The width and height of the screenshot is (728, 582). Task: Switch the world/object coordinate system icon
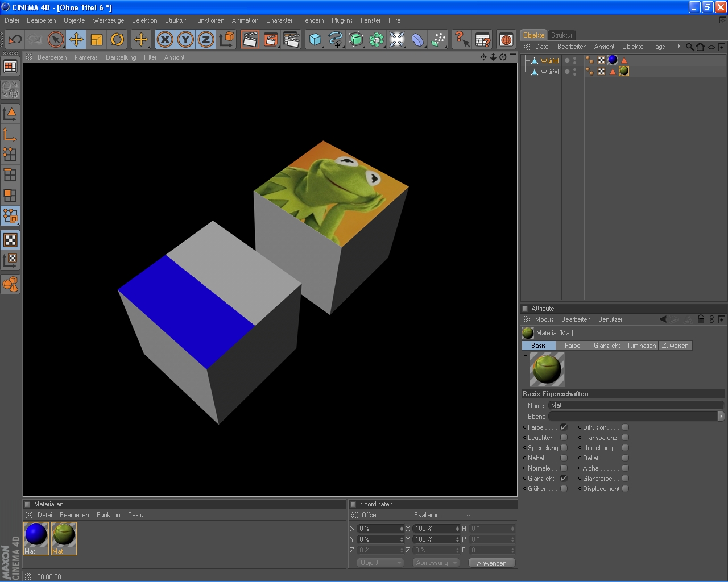226,39
